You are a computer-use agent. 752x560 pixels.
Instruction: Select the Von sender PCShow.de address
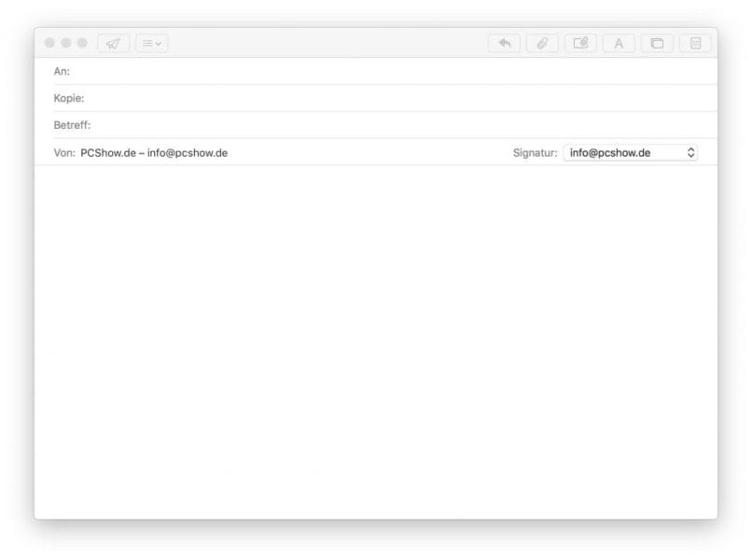click(154, 153)
